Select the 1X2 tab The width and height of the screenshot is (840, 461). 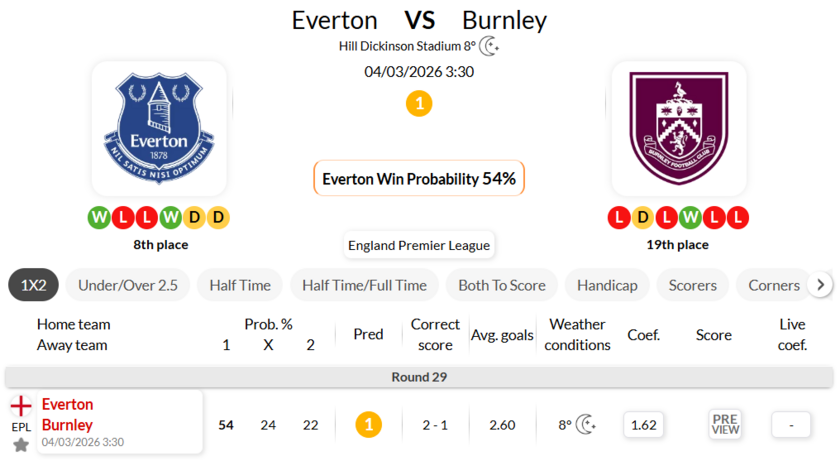pos(34,285)
